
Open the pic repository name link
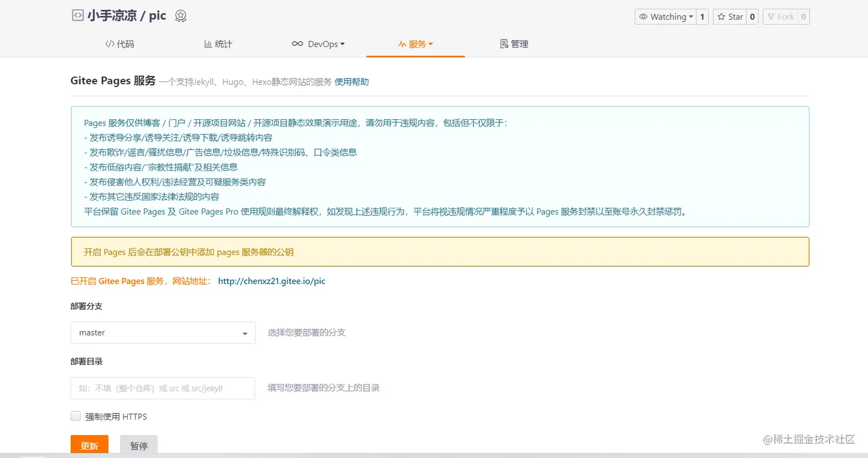(x=157, y=15)
